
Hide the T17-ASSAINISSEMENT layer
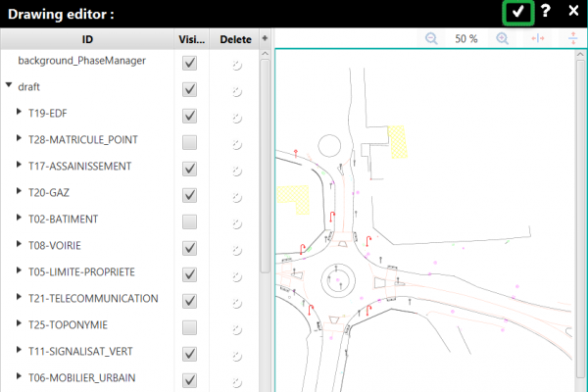pos(189,169)
